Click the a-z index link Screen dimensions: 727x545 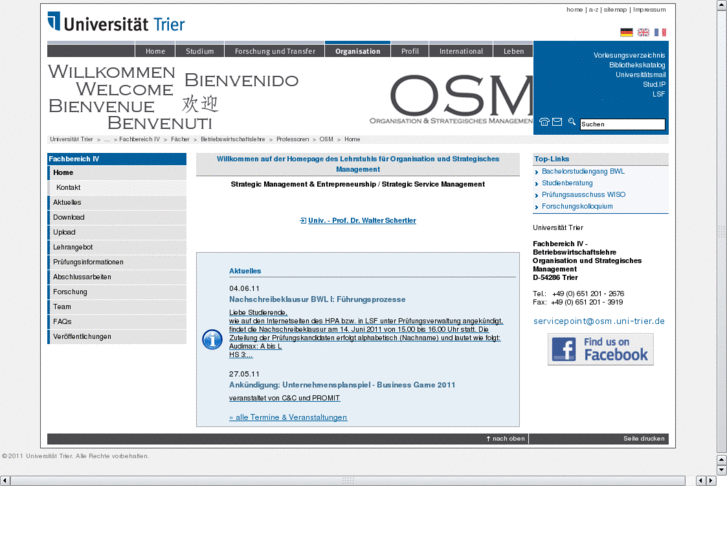pyautogui.click(x=593, y=10)
